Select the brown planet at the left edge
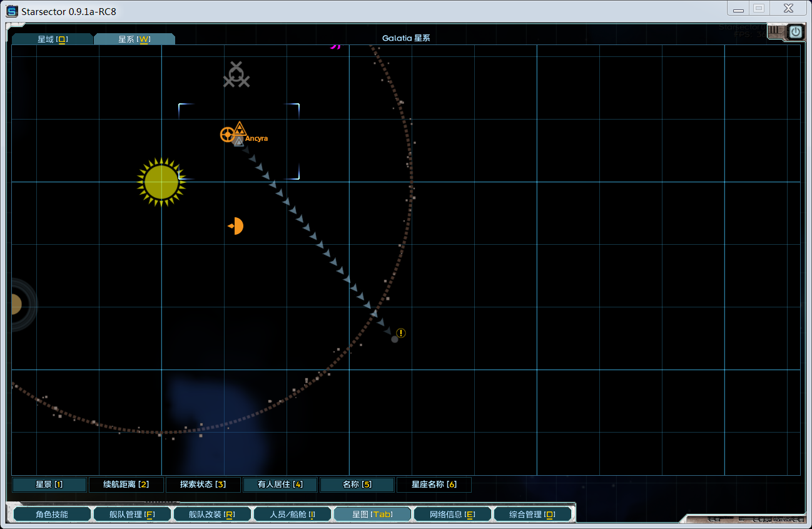The image size is (812, 529). (16, 305)
